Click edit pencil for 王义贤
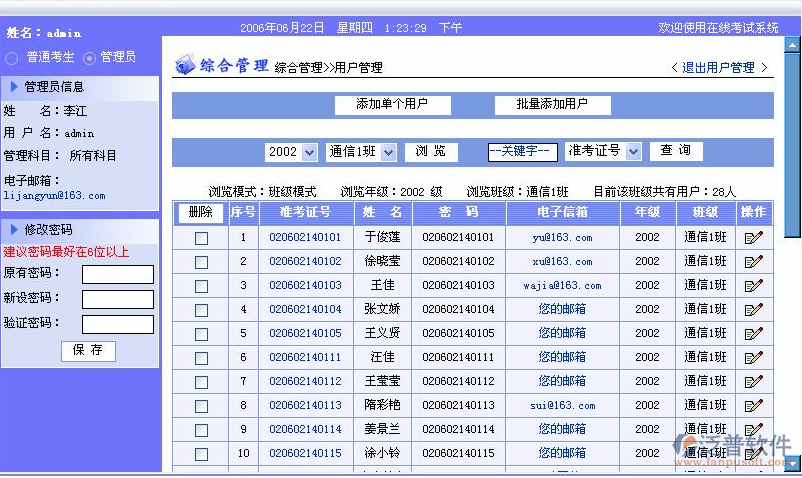Screen dimensions: 802x478 pyautogui.click(x=753, y=334)
